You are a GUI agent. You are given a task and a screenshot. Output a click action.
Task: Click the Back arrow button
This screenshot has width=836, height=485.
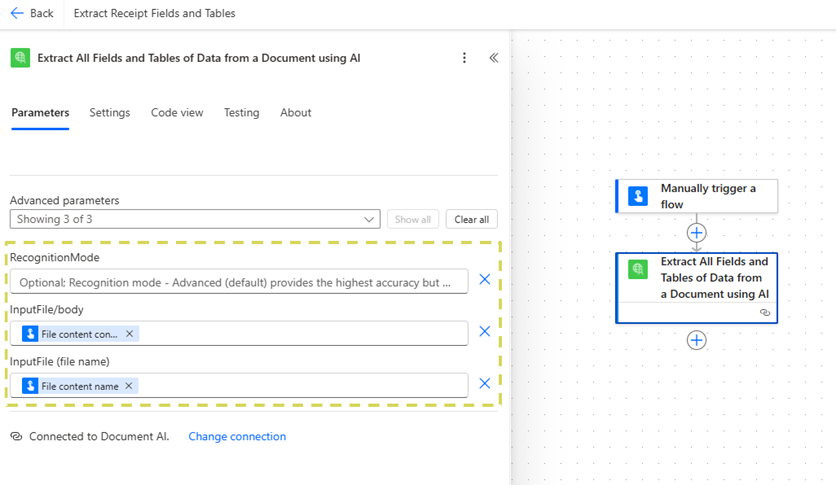(31, 14)
